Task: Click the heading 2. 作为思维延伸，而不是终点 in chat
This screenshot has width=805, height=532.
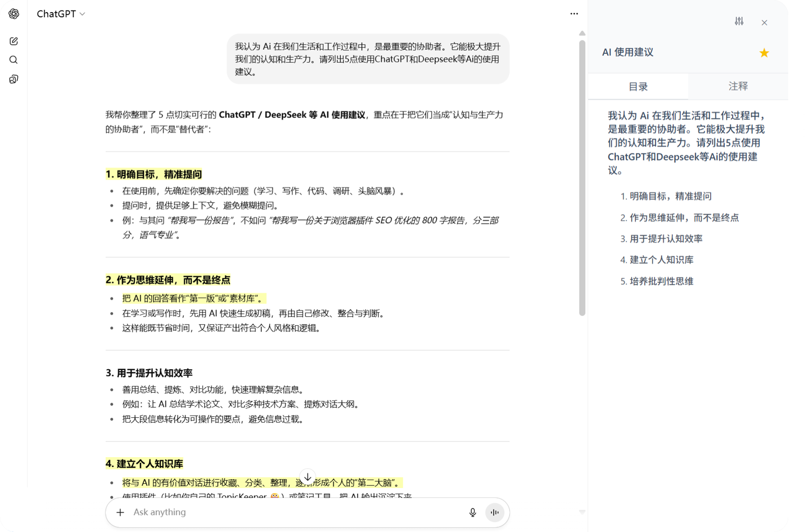Action: pyautogui.click(x=168, y=280)
